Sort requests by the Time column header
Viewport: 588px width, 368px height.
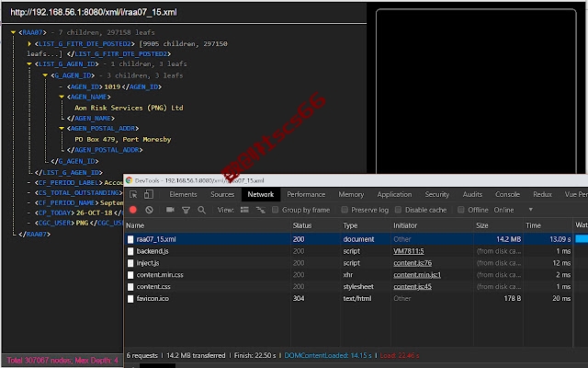(x=548, y=225)
